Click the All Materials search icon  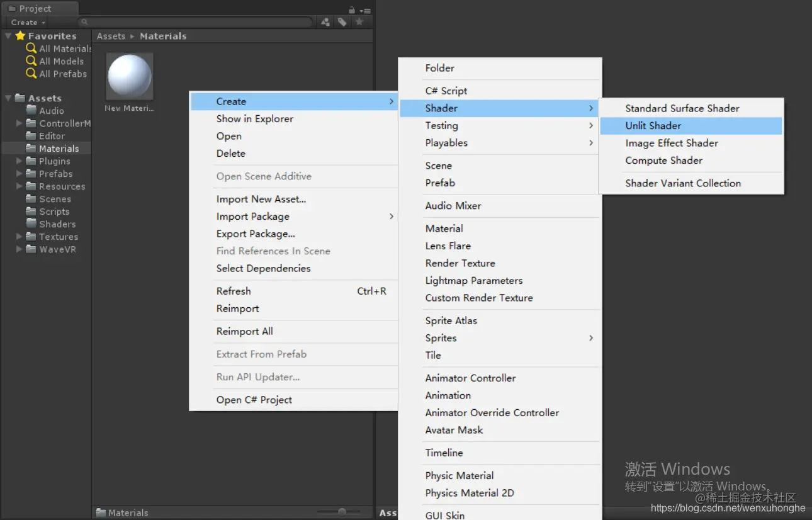[x=31, y=48]
